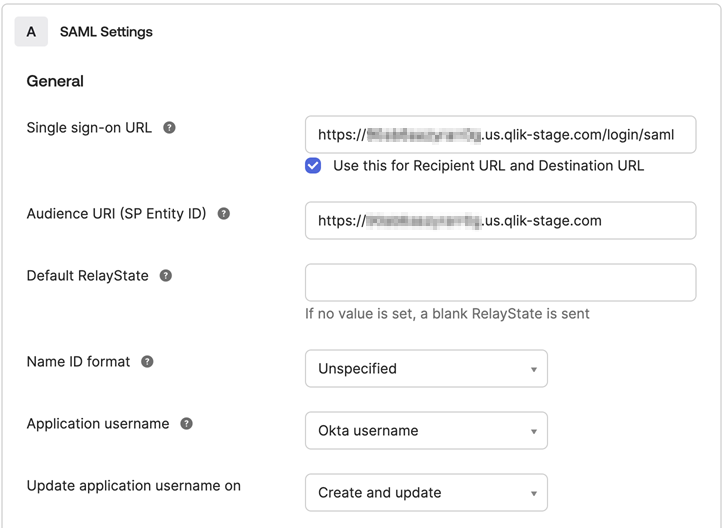Open help tooltip for Audience URI
This screenshot has width=723, height=528.
pos(224,214)
